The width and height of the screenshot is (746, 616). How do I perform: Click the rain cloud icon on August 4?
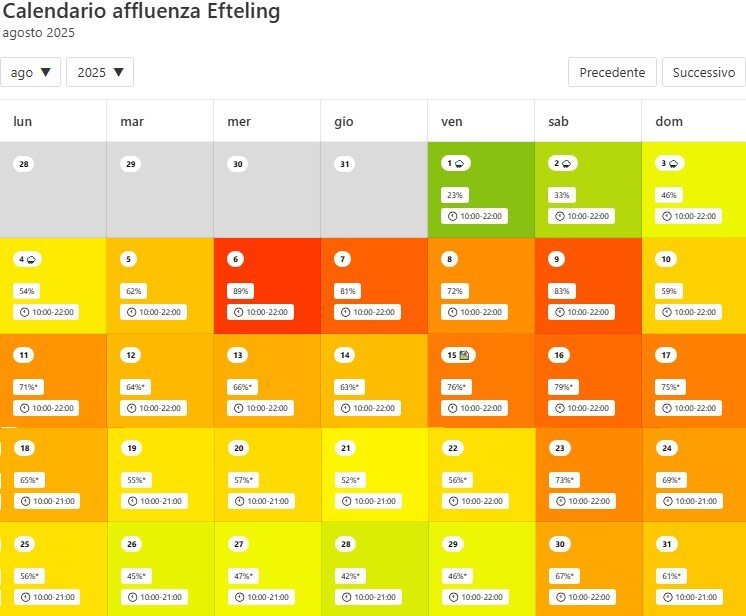(33, 260)
